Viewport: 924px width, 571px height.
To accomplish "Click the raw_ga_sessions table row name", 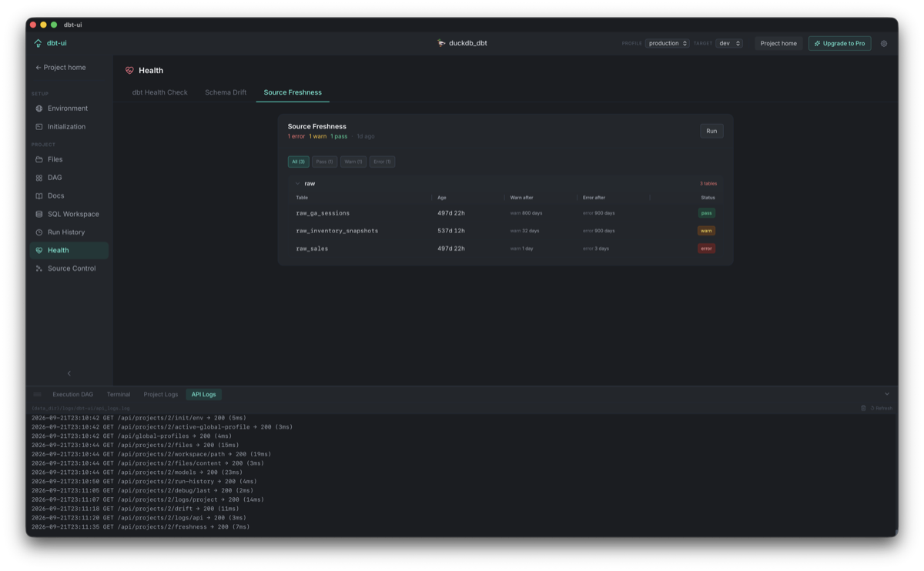I will point(323,213).
